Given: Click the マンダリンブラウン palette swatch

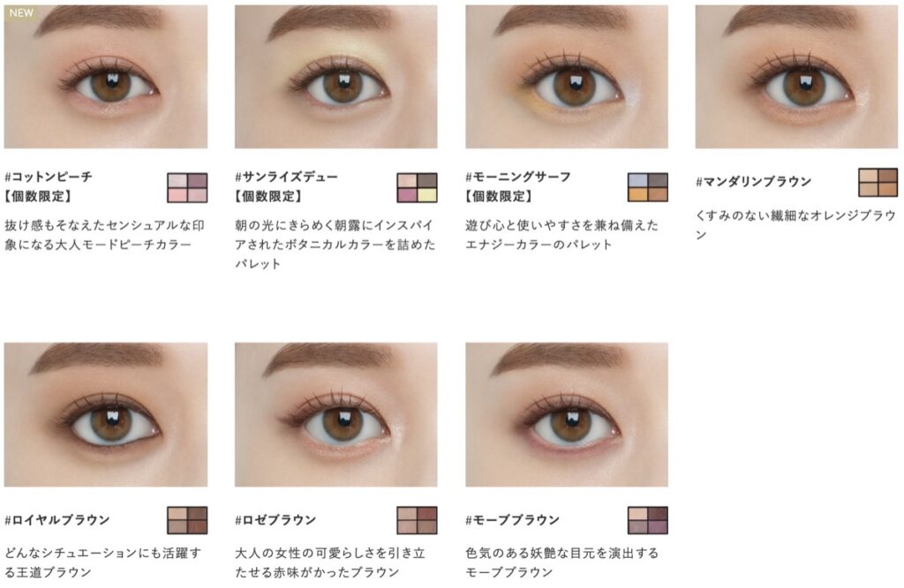Looking at the screenshot, I should (878, 182).
